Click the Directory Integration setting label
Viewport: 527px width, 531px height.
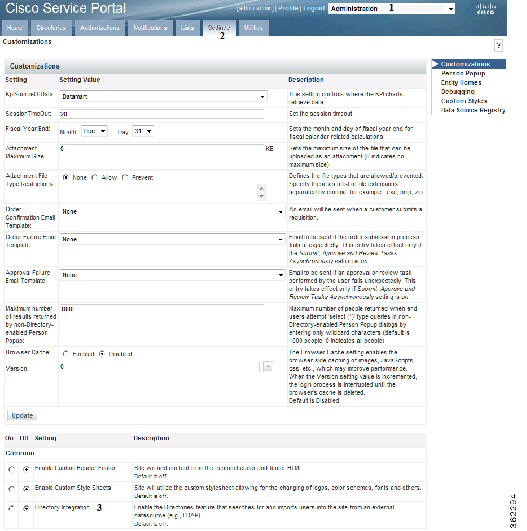click(62, 507)
